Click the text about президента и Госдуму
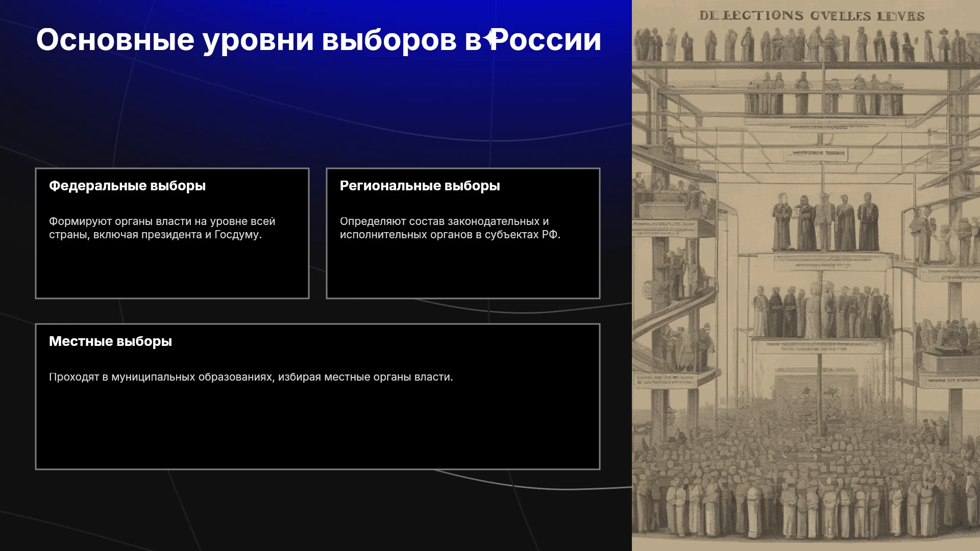The height and width of the screenshot is (551, 980). pyautogui.click(x=162, y=228)
